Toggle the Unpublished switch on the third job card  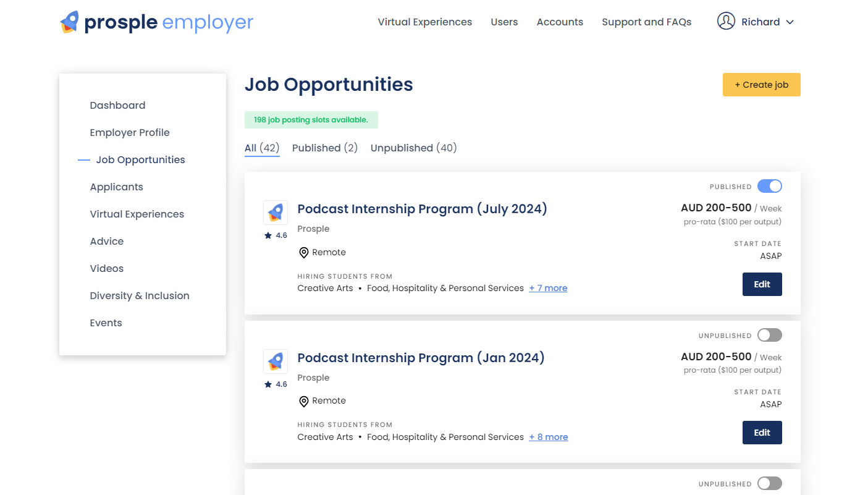[770, 483]
